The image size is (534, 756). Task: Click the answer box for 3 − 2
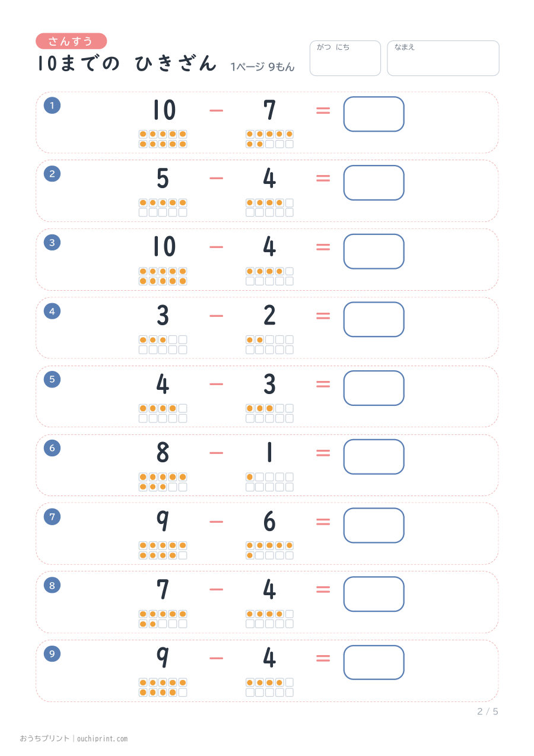(374, 319)
